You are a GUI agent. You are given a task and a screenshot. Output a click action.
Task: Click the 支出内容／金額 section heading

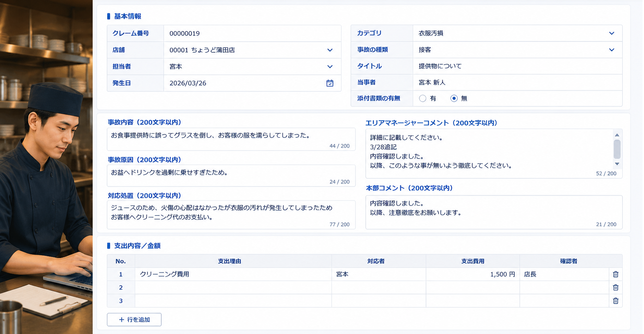coord(137,246)
